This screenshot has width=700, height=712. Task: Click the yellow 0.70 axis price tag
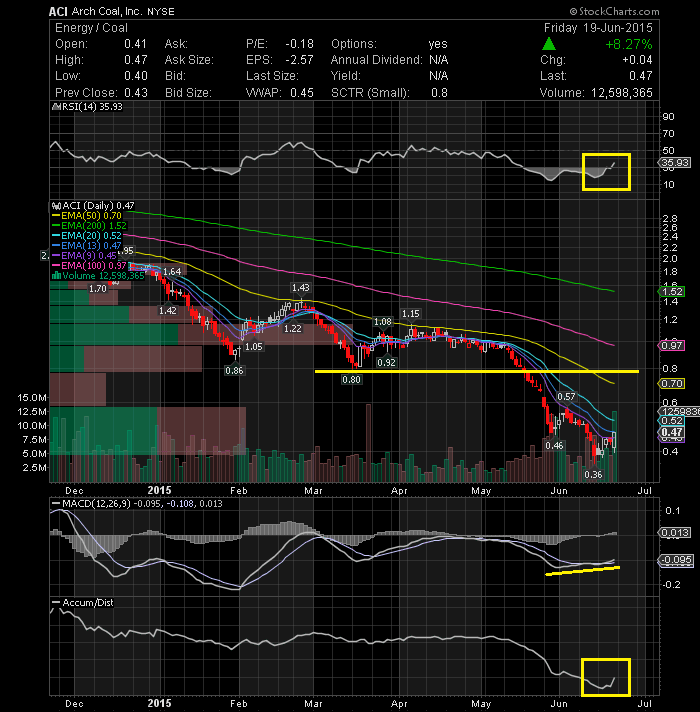(x=672, y=384)
